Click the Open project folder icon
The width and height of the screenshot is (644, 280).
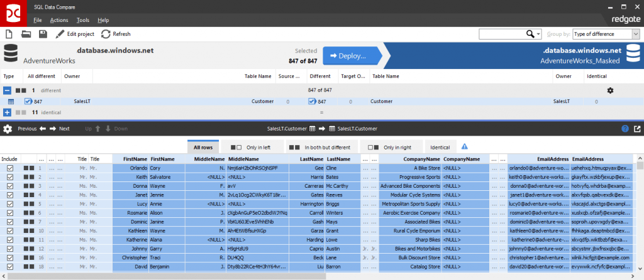pyautogui.click(x=26, y=34)
